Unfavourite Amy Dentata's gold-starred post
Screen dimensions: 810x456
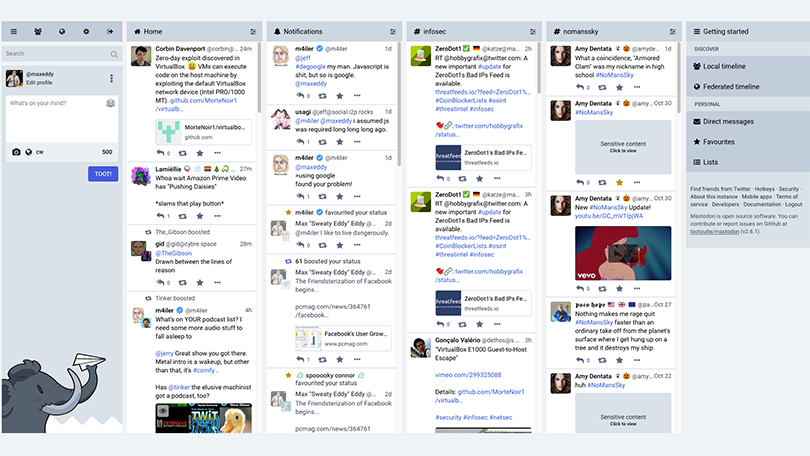[619, 182]
